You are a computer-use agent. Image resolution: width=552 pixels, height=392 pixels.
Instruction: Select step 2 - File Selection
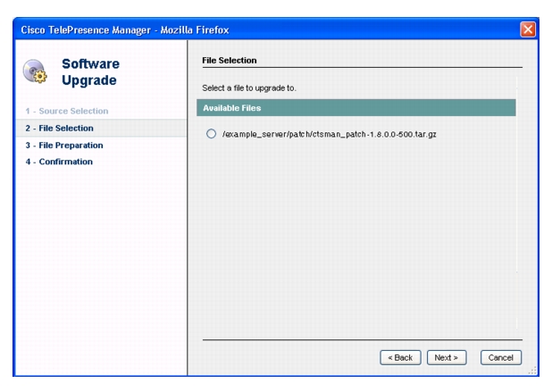[x=101, y=128]
